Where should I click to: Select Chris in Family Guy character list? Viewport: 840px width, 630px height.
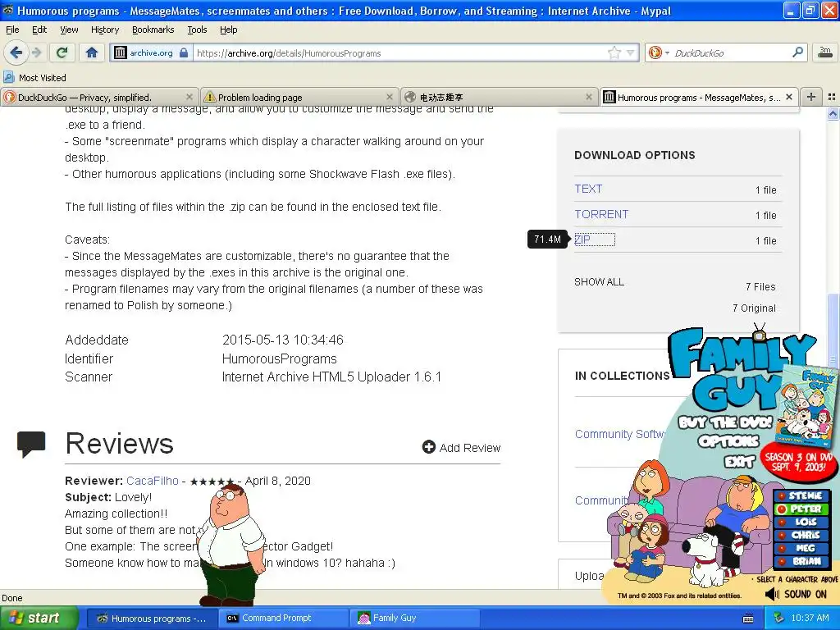tap(801, 535)
